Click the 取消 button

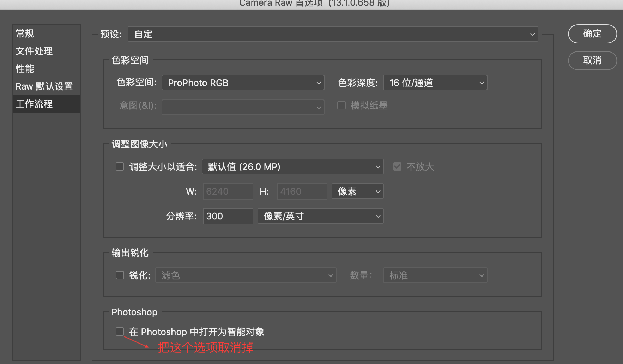pos(592,61)
